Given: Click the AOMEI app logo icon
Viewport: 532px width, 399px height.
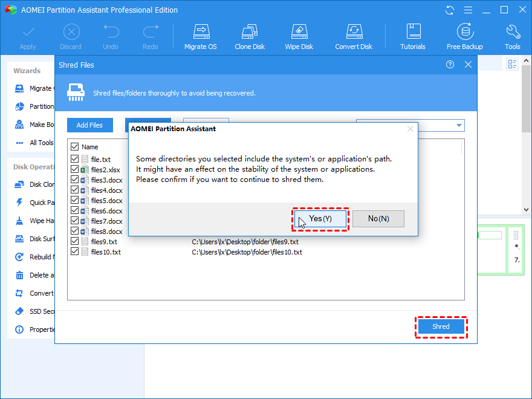Looking at the screenshot, I should pos(11,10).
